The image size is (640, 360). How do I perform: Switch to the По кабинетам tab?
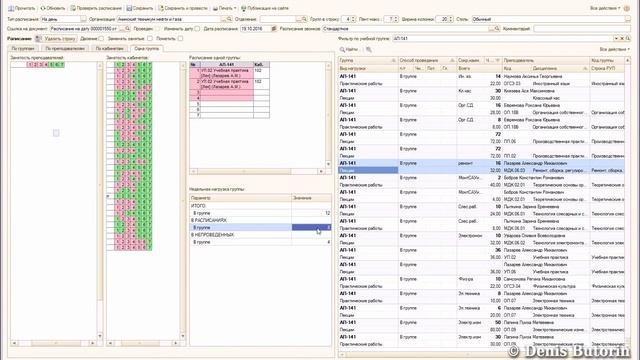(109, 49)
